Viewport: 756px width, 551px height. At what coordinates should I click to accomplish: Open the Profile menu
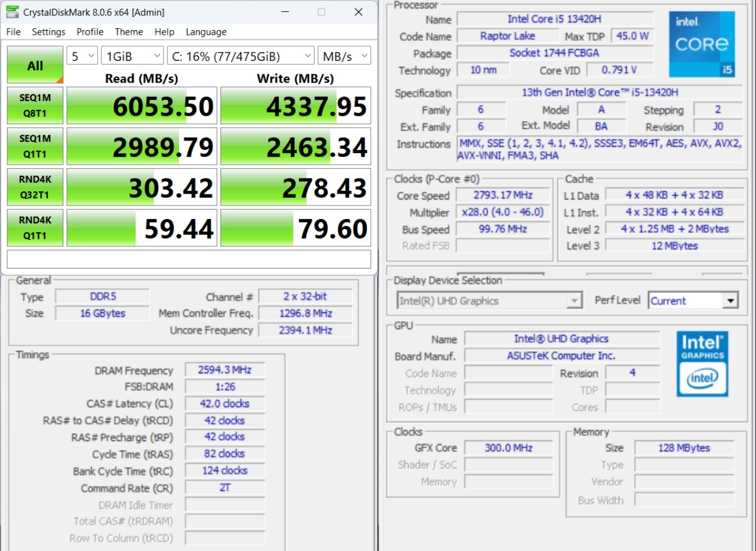(90, 32)
